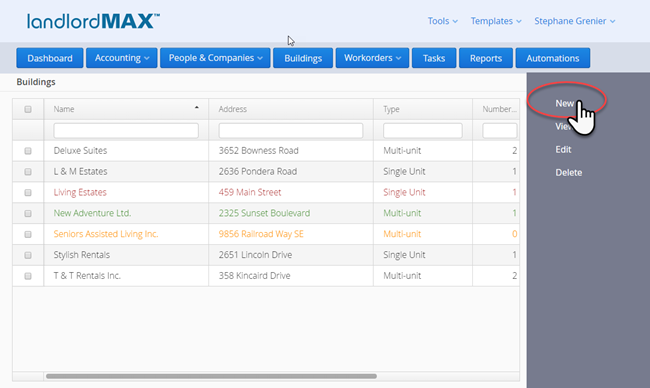The image size is (650, 388).
Task: Click the Name sort arrow indicator
Action: (196, 108)
